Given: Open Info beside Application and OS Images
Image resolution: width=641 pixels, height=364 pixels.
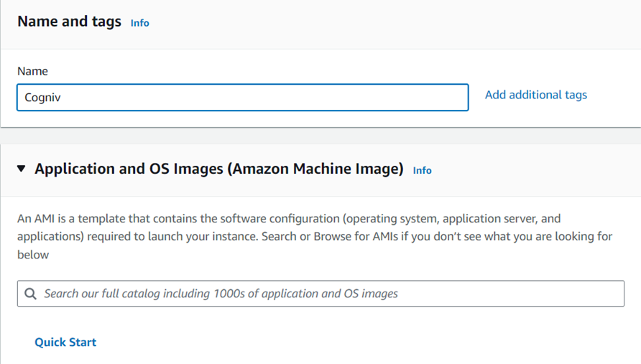Looking at the screenshot, I should (422, 170).
